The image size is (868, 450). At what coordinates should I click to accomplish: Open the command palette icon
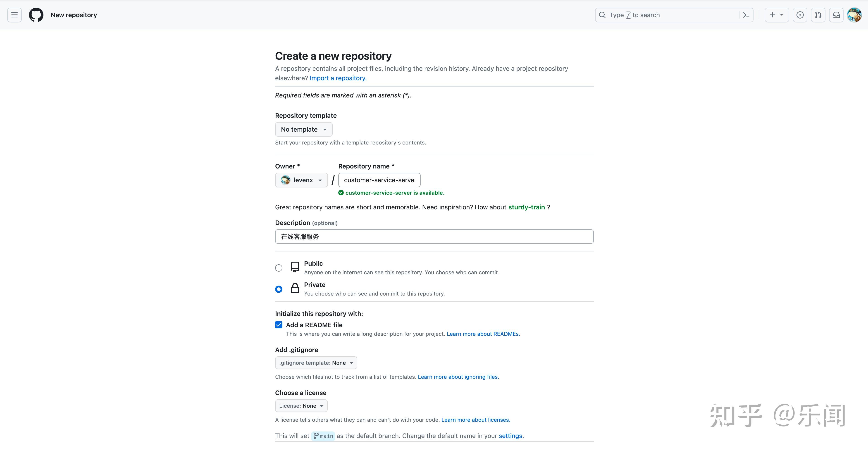(x=746, y=15)
